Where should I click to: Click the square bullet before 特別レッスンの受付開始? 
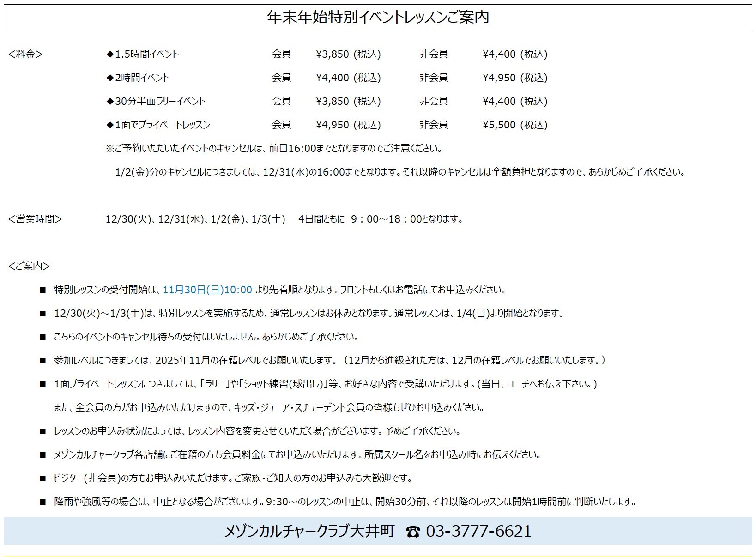coord(43,290)
